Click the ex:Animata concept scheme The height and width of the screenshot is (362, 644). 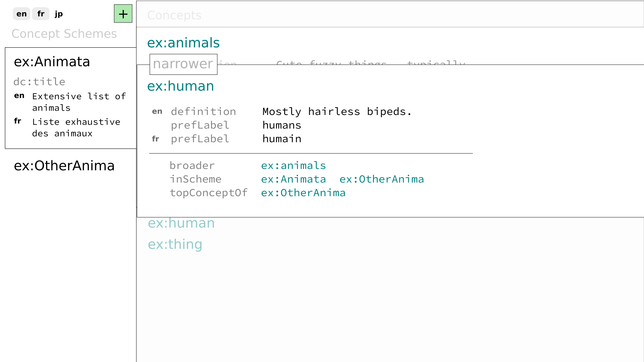click(x=52, y=61)
